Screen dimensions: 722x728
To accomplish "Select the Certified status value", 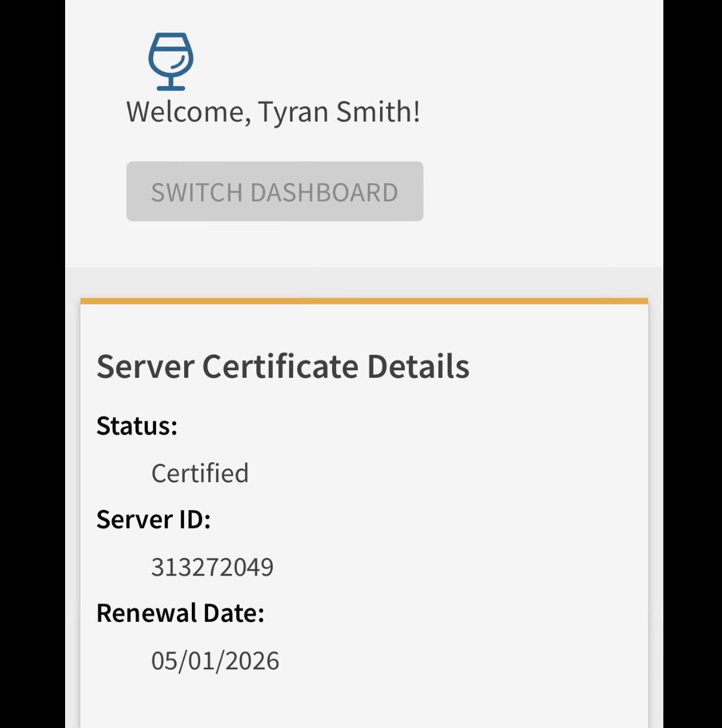I will pos(200,473).
